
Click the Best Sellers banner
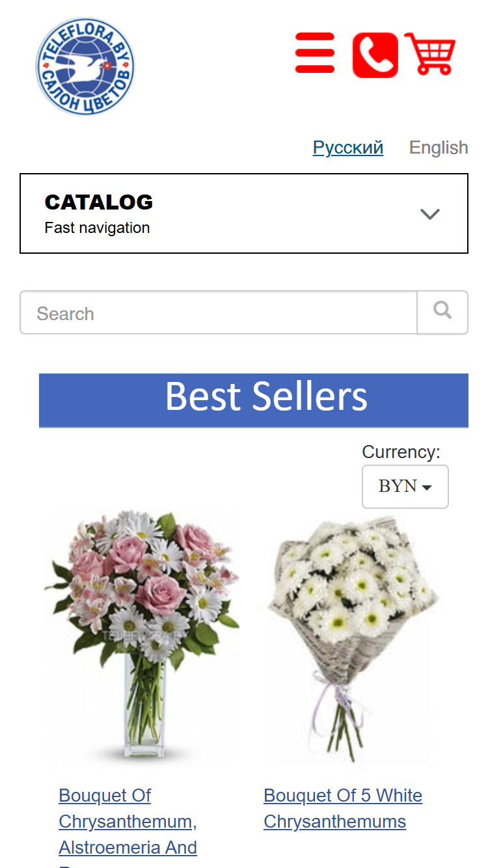coord(254,400)
